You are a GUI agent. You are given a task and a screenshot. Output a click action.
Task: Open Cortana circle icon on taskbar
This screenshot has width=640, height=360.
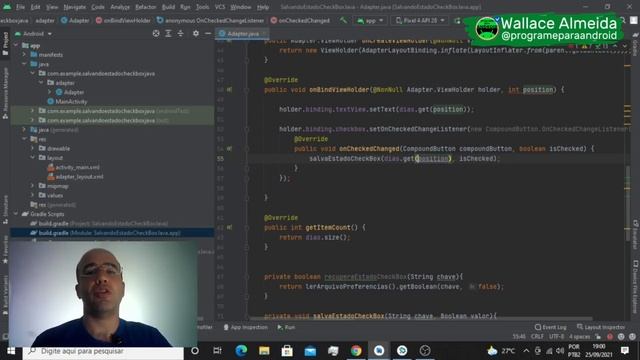(x=195, y=351)
